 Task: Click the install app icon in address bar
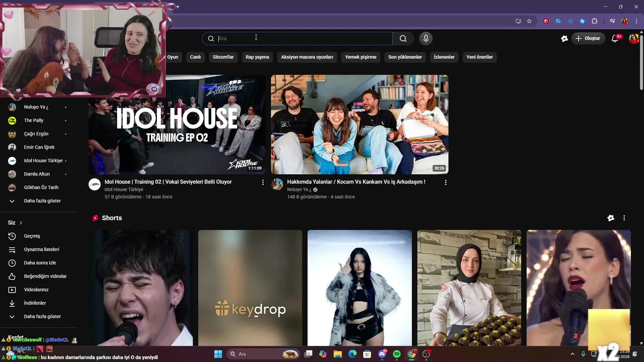point(518,21)
